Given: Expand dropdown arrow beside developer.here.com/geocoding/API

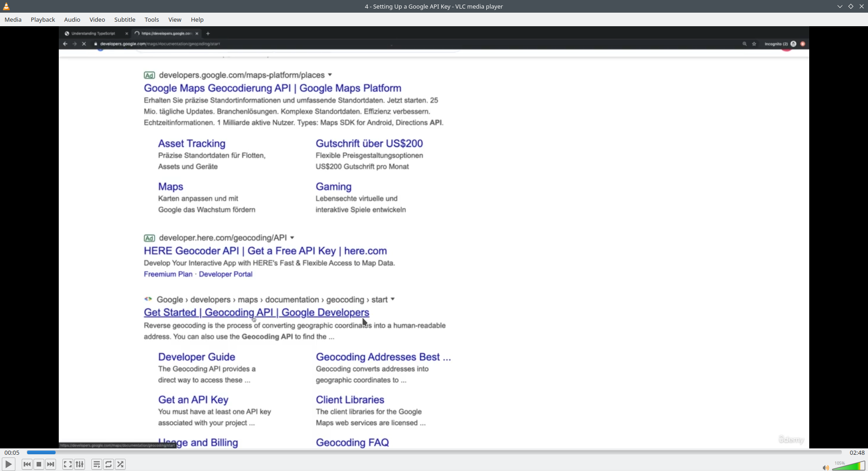Looking at the screenshot, I should (x=292, y=238).
